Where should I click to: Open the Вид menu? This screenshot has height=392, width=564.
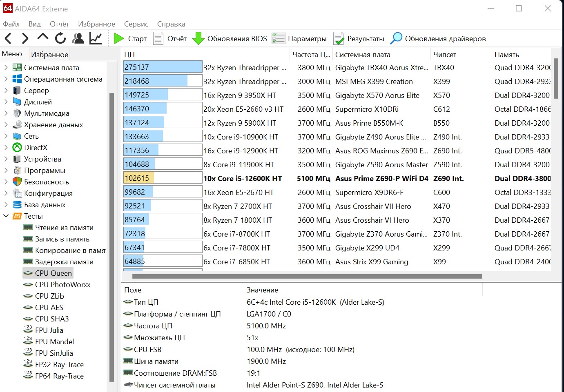(x=35, y=24)
